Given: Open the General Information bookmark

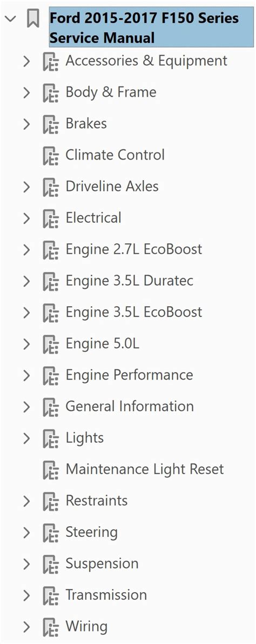Looking at the screenshot, I should click(130, 407).
